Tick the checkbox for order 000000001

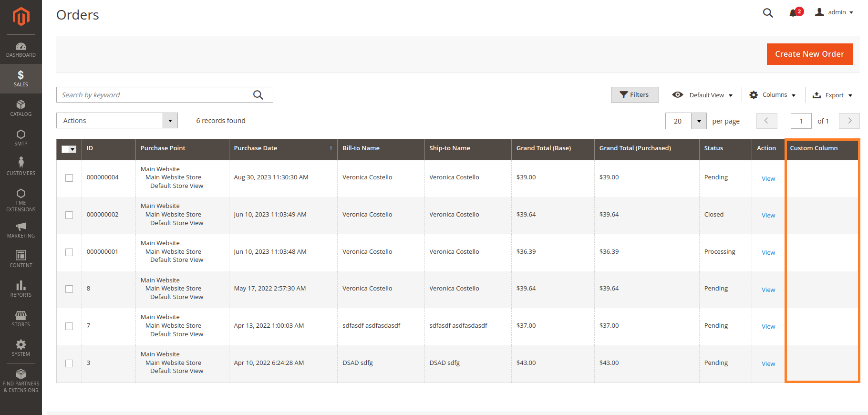click(x=69, y=252)
